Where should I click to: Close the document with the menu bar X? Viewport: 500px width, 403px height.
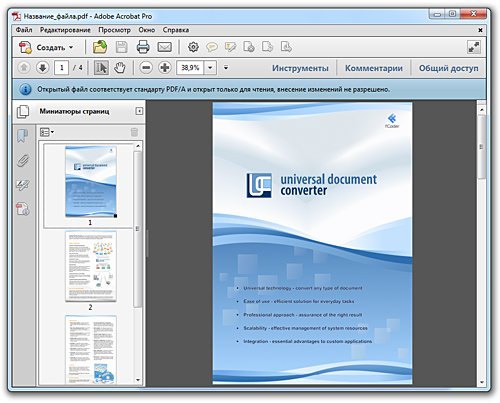coord(480,30)
